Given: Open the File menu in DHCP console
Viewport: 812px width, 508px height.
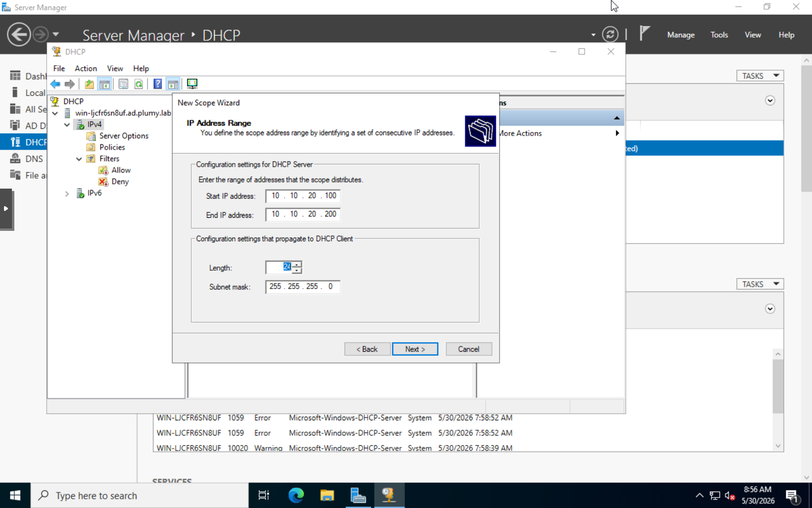Looking at the screenshot, I should [x=59, y=69].
